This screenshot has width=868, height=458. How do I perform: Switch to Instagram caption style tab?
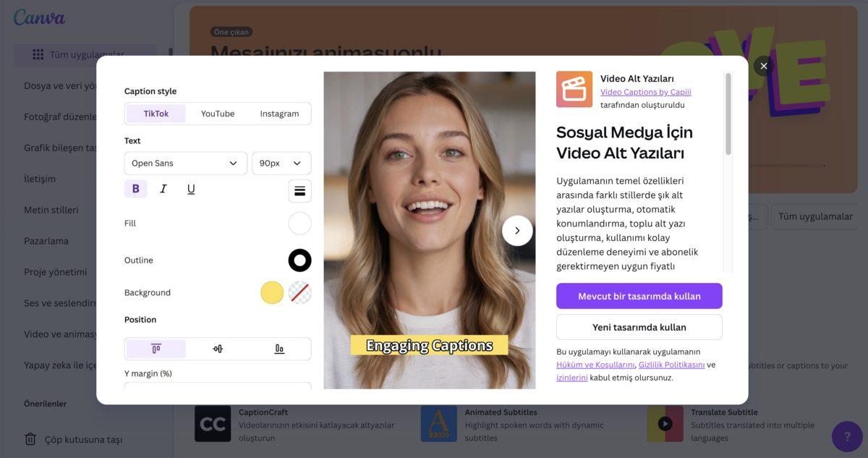[279, 114]
